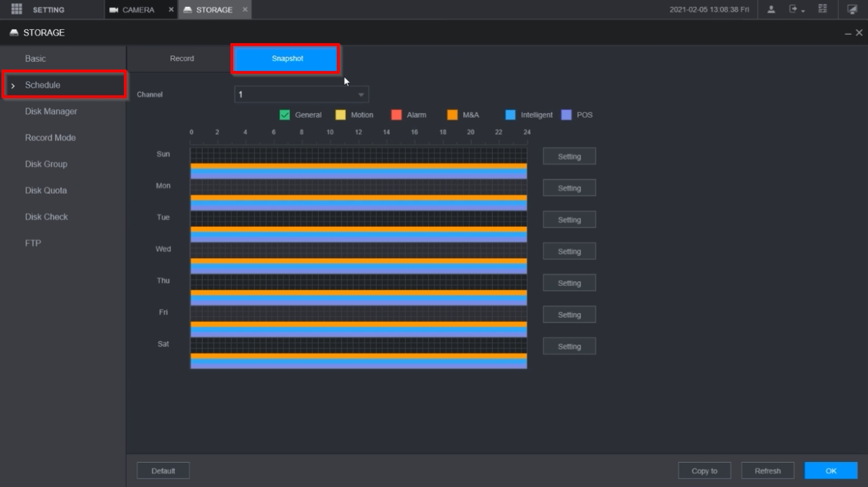Close the STORAGE tab
Image resolution: width=868 pixels, height=487 pixels.
click(x=245, y=10)
